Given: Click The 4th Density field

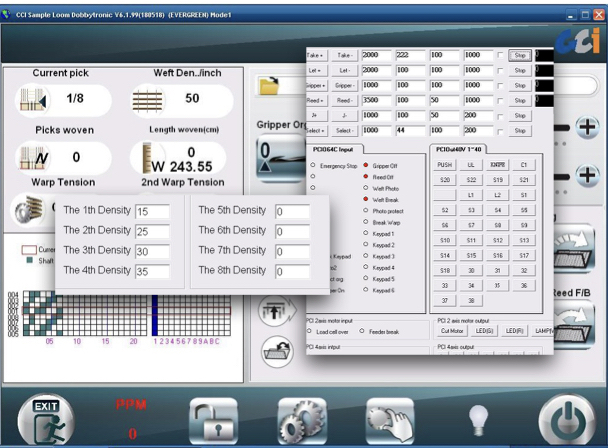Looking at the screenshot, I should [x=152, y=272].
